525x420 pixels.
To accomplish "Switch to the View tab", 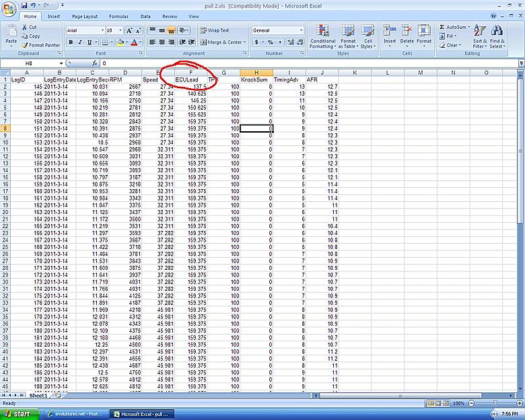I will [x=194, y=16].
